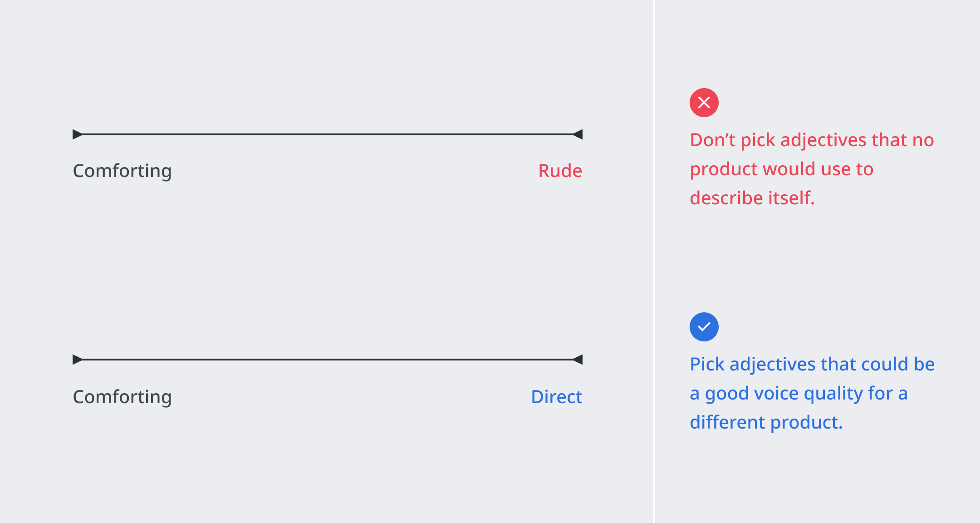Click the blue 'different product.' text
Viewport: 980px width, 523px height.
click(766, 422)
